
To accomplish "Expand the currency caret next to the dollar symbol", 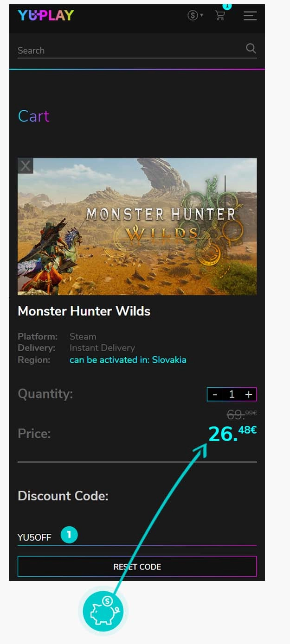I will pos(201,15).
